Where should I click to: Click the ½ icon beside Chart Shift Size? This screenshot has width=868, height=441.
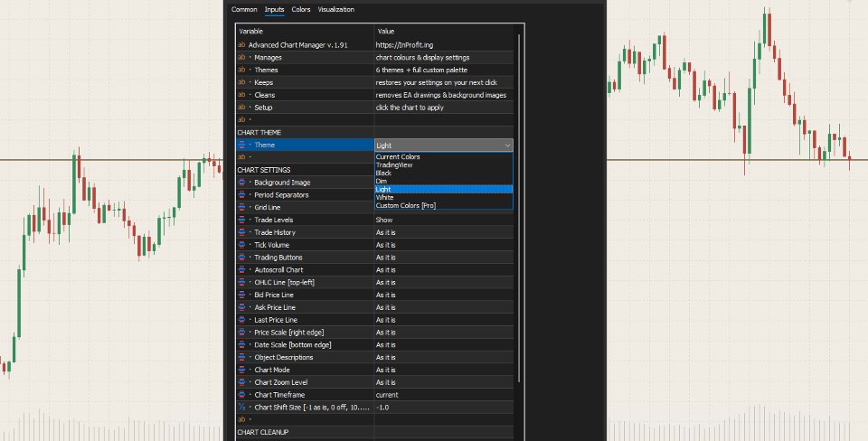[x=241, y=408]
